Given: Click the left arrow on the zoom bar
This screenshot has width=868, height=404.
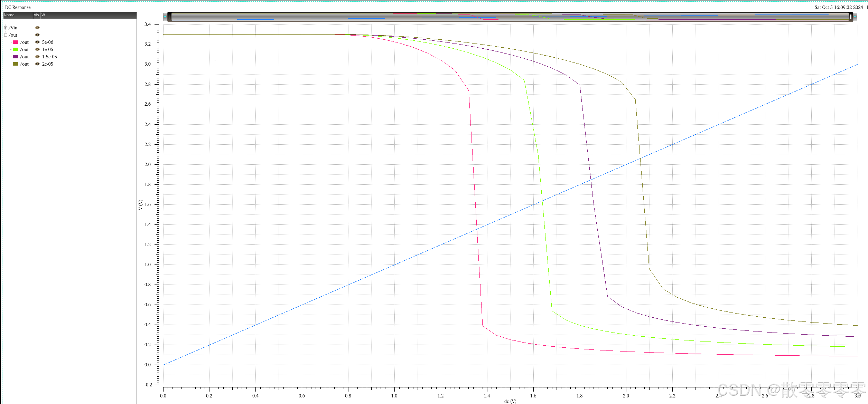Looking at the screenshot, I should [165, 17].
